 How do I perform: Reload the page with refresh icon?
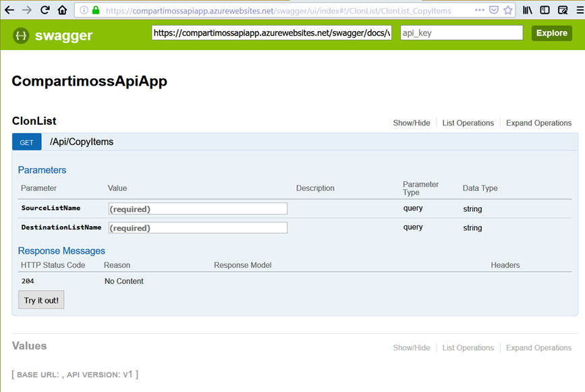tap(45, 10)
